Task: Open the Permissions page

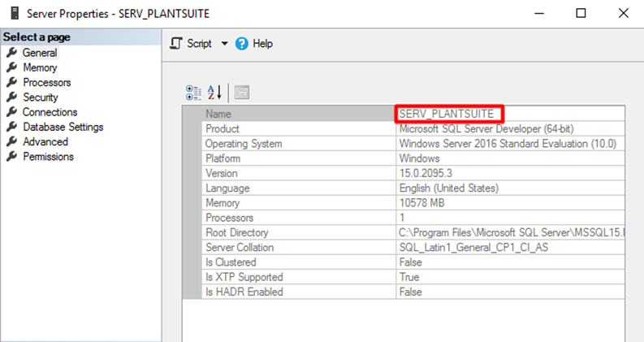Action: coord(48,156)
